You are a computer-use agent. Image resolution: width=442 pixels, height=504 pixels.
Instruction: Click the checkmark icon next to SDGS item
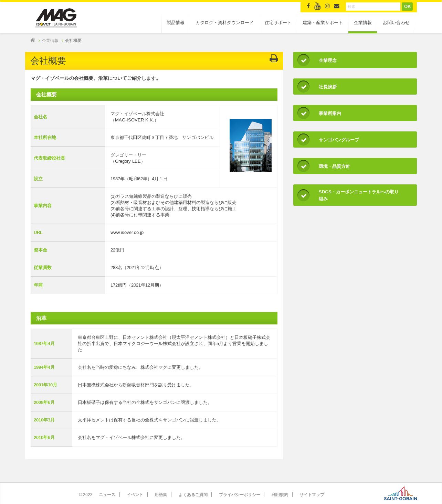pos(303,195)
